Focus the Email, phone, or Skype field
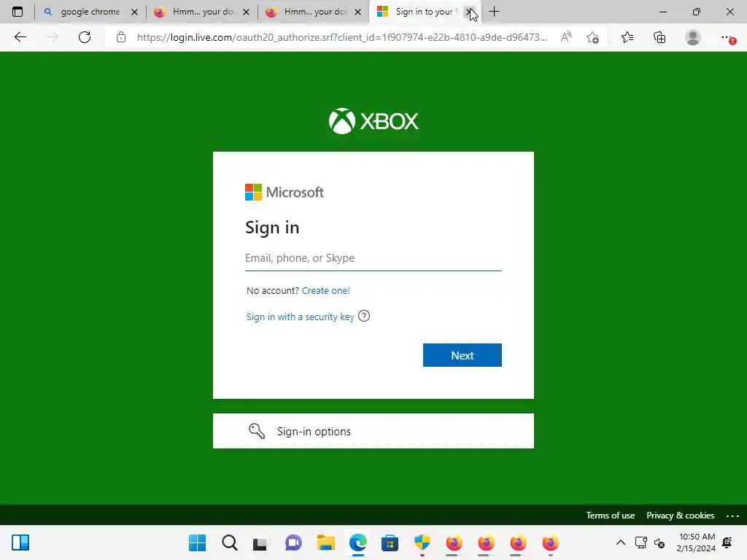The image size is (747, 560). [373, 258]
